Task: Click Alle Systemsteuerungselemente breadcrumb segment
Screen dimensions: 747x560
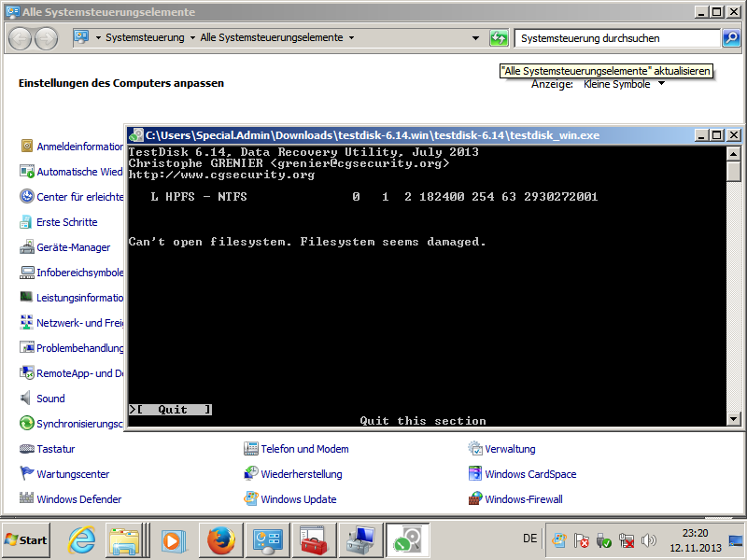Action: coord(272,37)
